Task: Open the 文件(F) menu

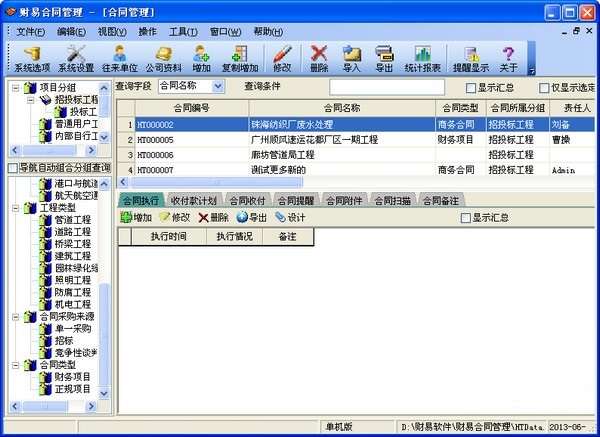Action: pos(30,32)
